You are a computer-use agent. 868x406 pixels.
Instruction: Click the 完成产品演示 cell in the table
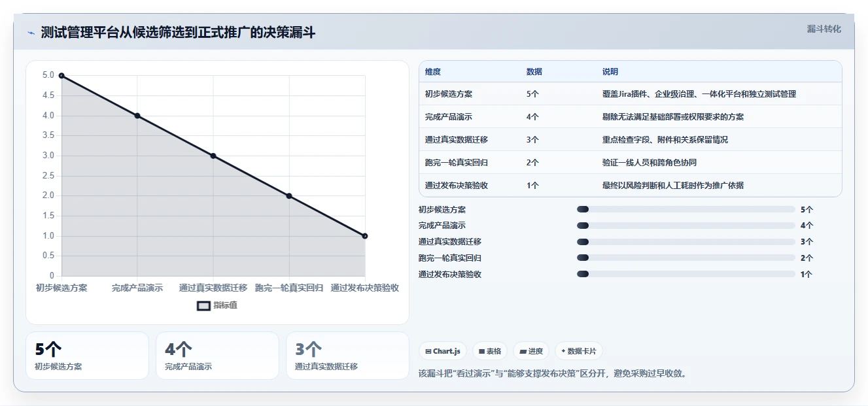449,117
